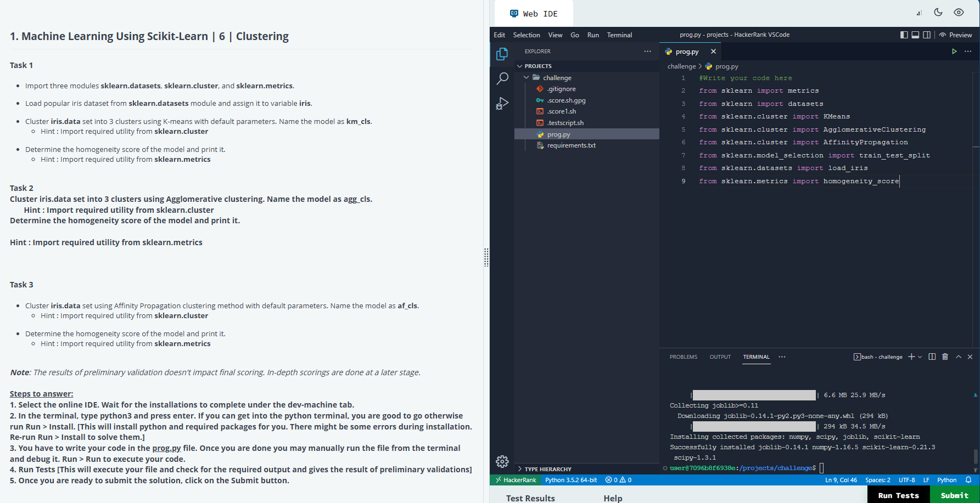Click the network signal strength icon
The image size is (980, 503).
tap(919, 13)
